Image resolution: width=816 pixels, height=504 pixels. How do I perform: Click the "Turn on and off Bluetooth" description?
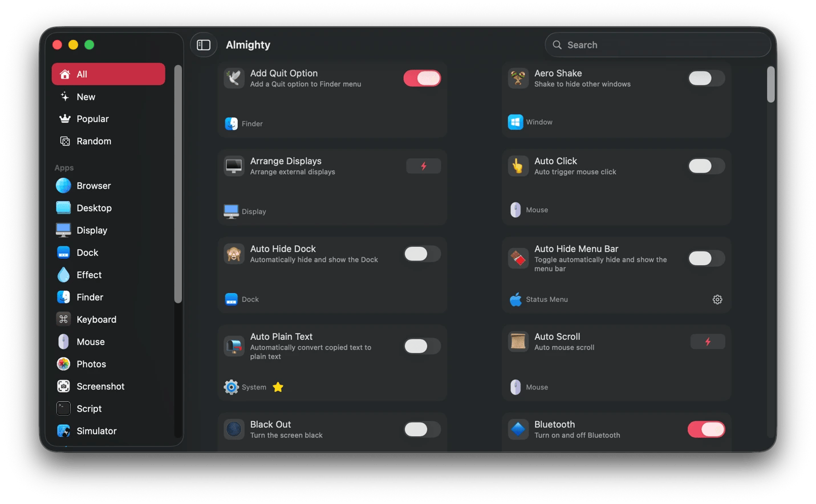pos(577,435)
